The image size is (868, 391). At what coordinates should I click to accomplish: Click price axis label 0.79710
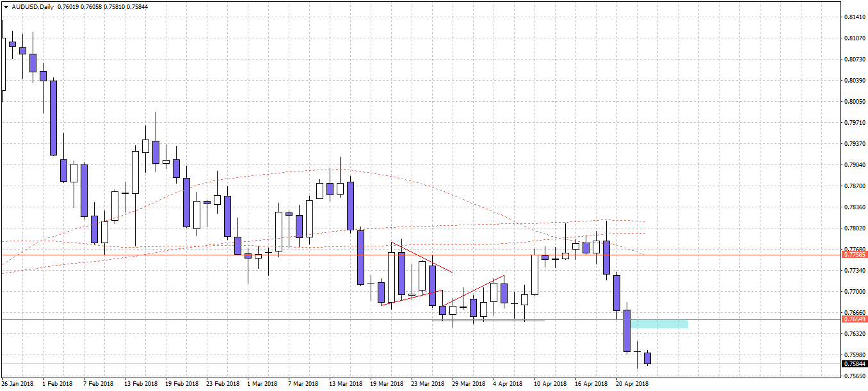(856, 123)
